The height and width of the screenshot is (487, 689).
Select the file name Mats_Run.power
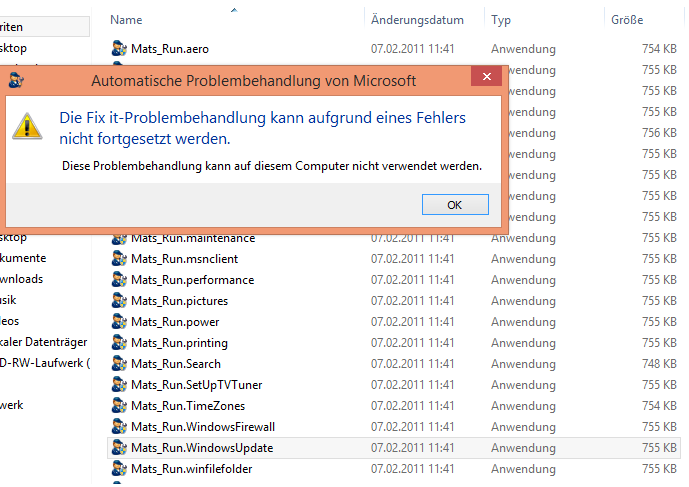point(175,322)
